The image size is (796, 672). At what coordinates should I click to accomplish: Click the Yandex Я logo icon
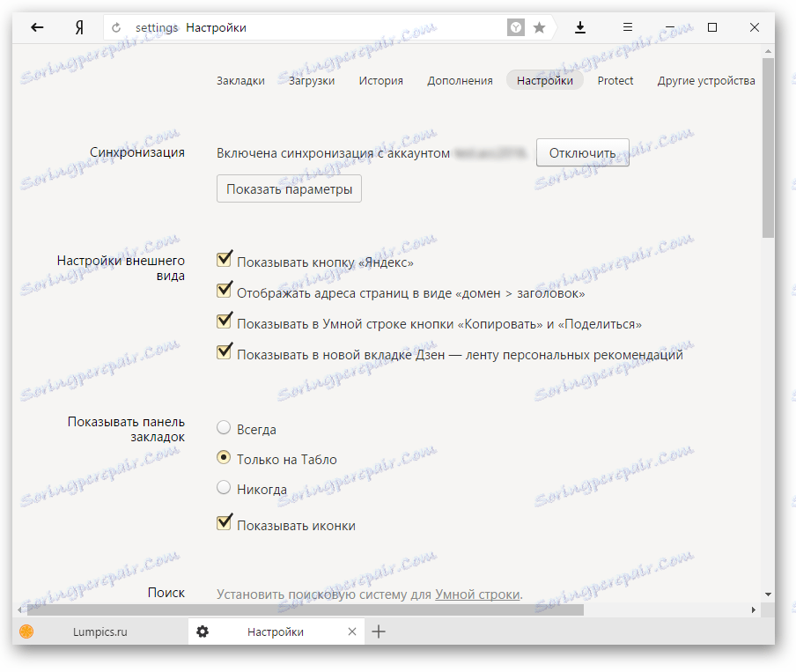coord(78,27)
